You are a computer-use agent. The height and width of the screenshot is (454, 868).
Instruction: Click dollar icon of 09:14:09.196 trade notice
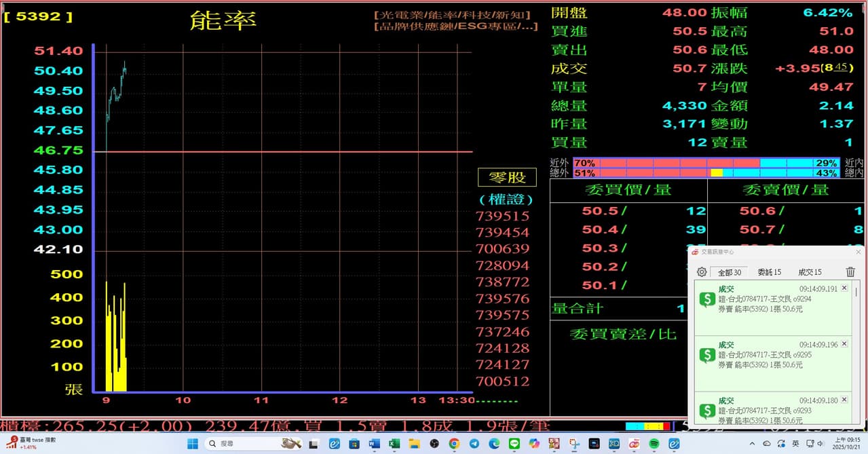click(707, 355)
